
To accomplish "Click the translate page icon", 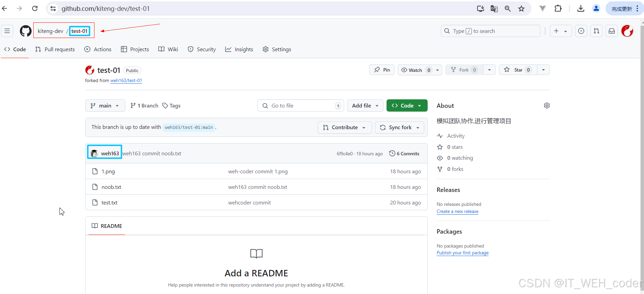I will 494,8.
